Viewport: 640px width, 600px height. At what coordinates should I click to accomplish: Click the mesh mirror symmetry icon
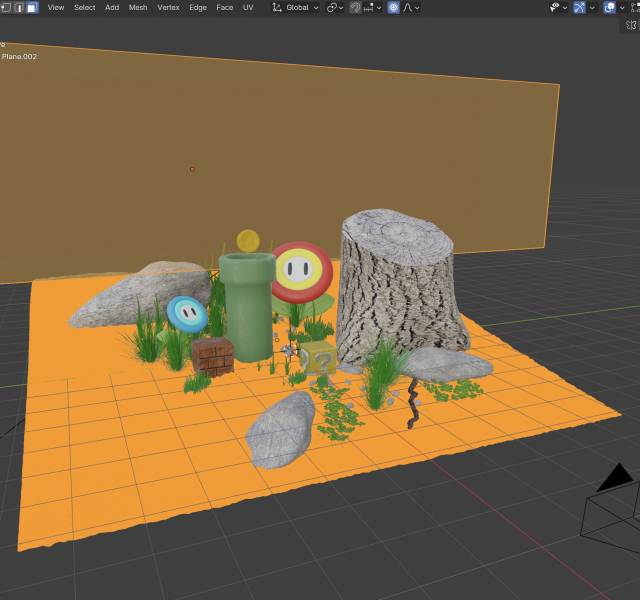tap(631, 25)
